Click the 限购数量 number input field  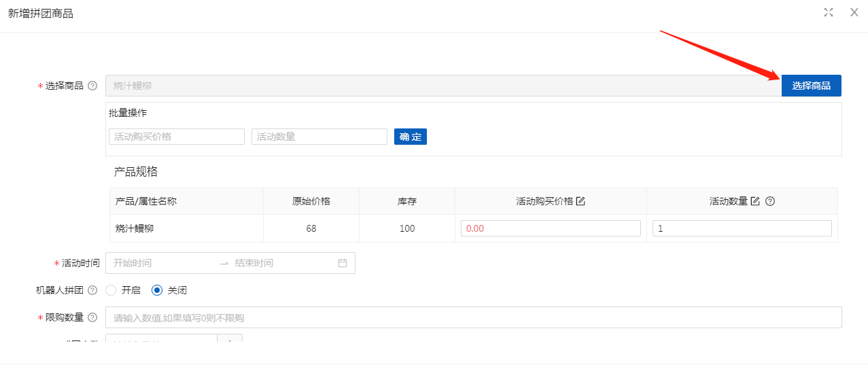[x=473, y=317]
